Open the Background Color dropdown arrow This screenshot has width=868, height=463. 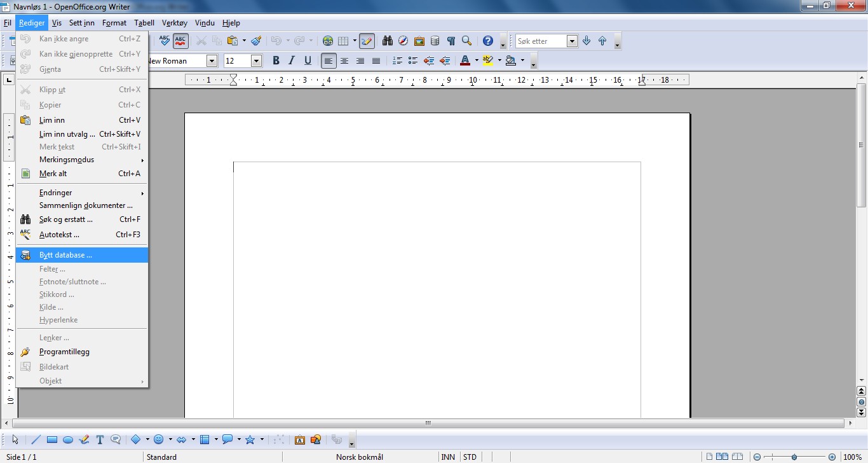522,61
